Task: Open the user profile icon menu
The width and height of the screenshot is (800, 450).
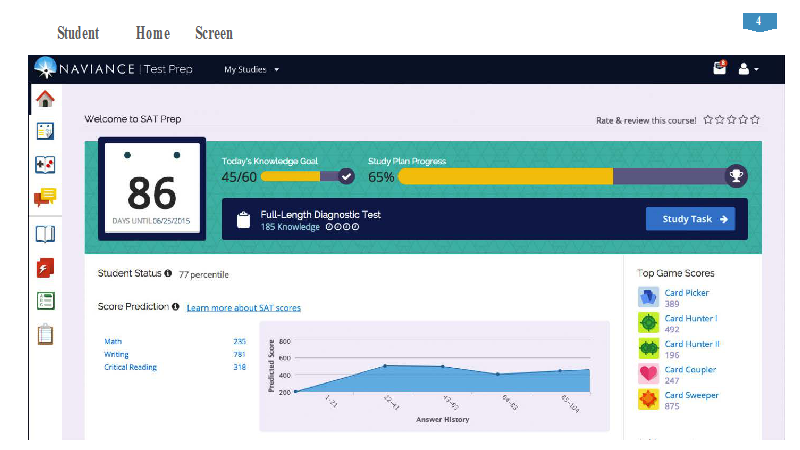Action: (x=748, y=69)
